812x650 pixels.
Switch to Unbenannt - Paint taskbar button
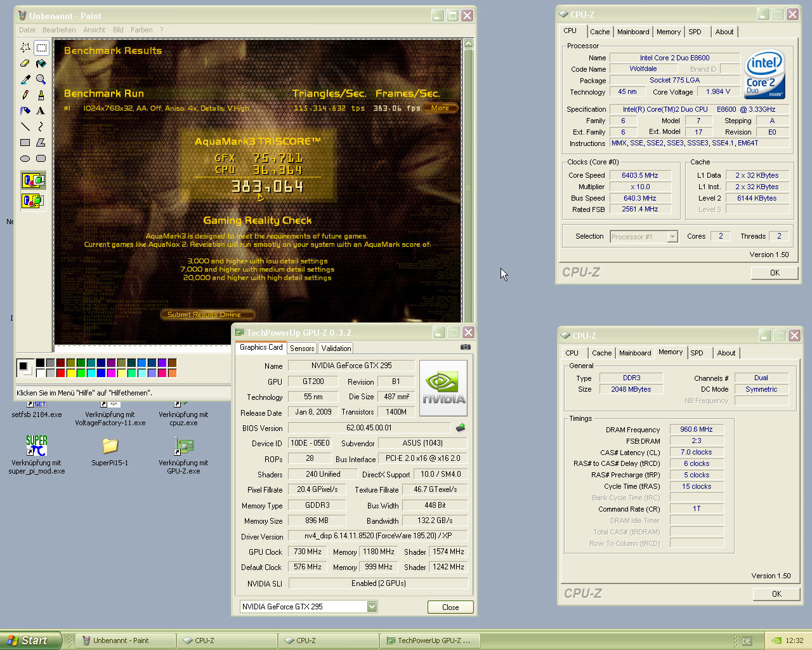126,640
